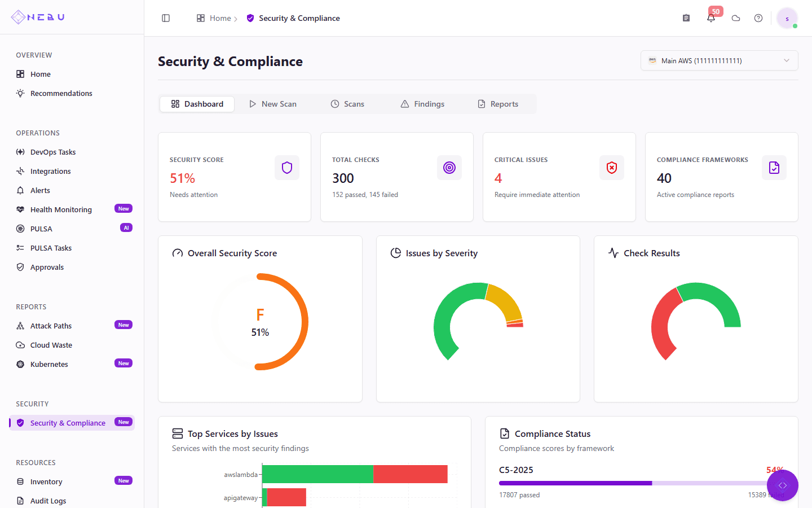Open the floating purple assistant button
The image size is (812, 508).
pos(783,485)
